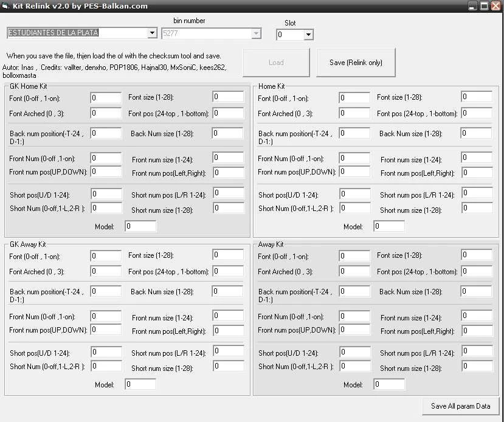Screen dimensions: 504x422
Task: Focus GK Away Kit Font size field
Action: (x=228, y=255)
